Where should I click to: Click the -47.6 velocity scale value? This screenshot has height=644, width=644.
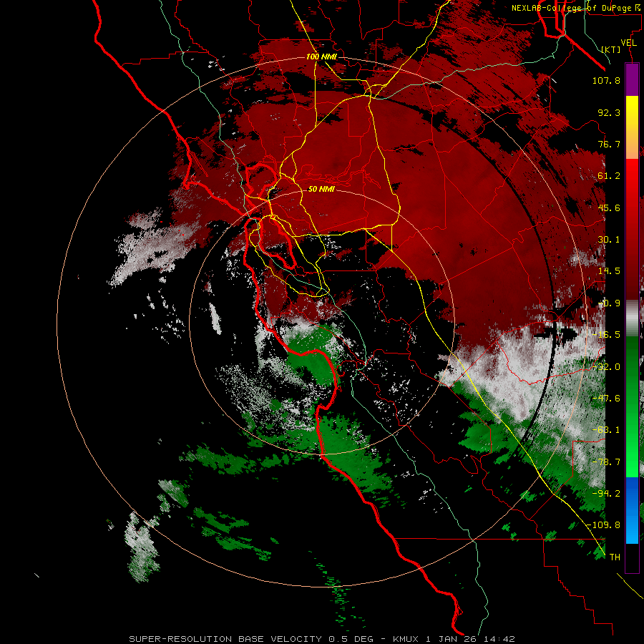click(606, 399)
